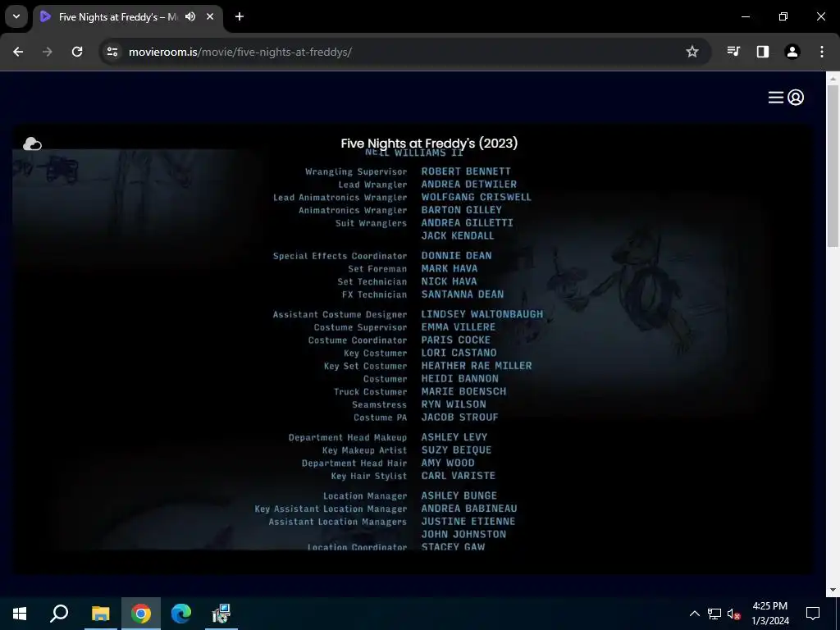The image size is (840, 630).
Task: Mute the tab using the speaker icon
Action: [190, 16]
